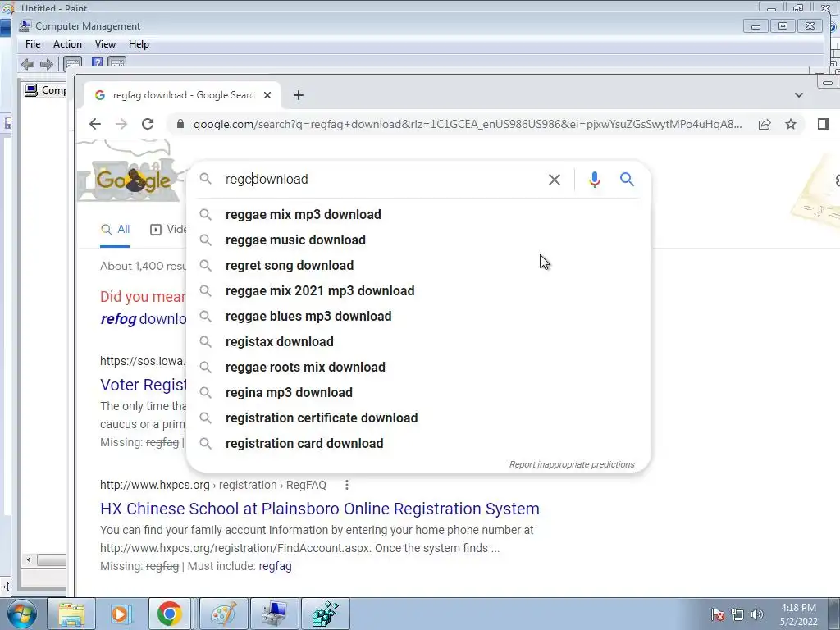The image size is (840, 630).
Task: Choose suggestion regret song download
Action: pyautogui.click(x=418, y=266)
